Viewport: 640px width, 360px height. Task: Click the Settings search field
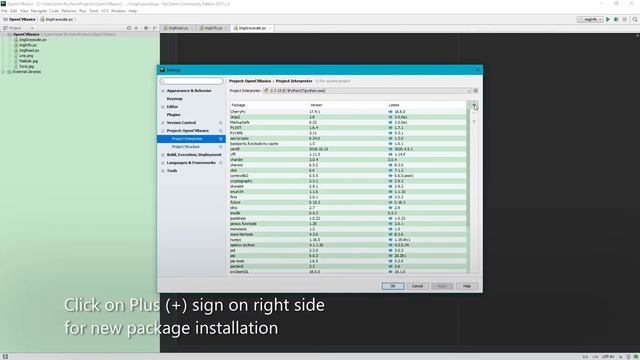(x=191, y=81)
